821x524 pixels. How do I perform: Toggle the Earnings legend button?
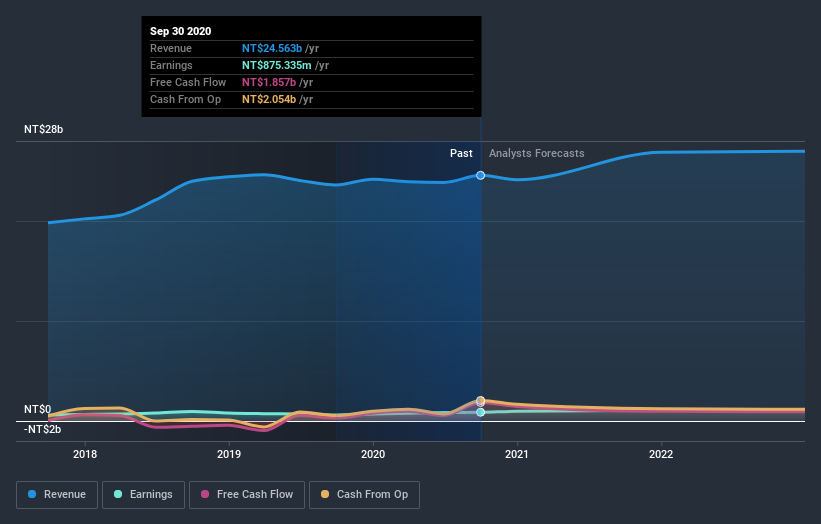point(143,495)
